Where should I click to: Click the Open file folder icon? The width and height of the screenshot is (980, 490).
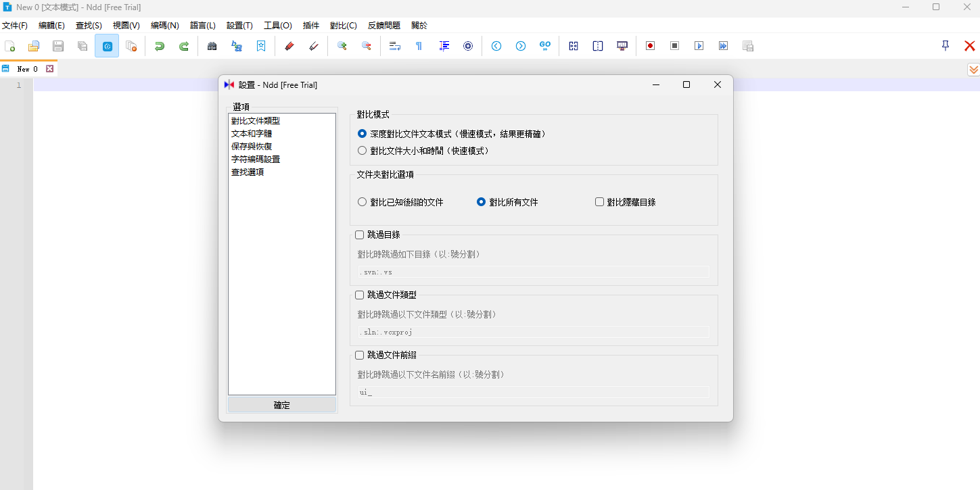pyautogui.click(x=34, y=46)
